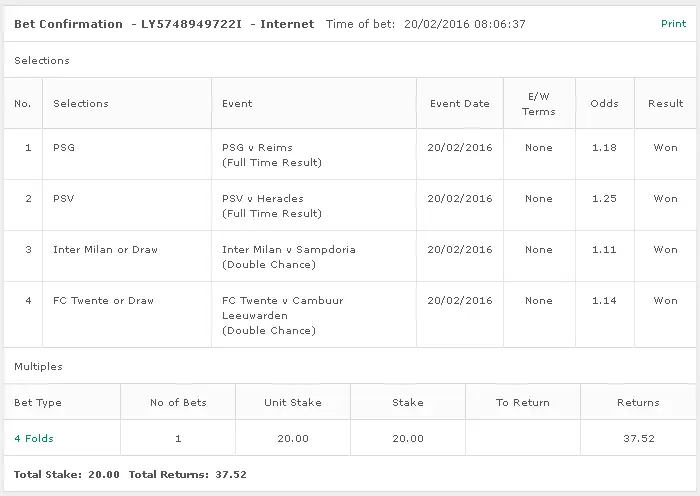
Task: Click the 1.18 odds value
Action: pyautogui.click(x=604, y=147)
